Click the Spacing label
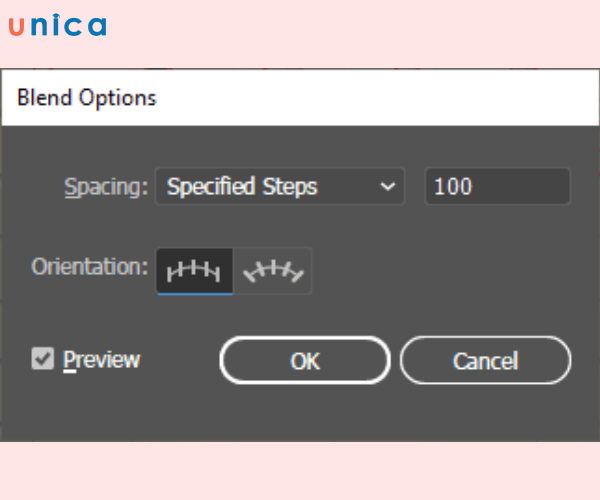 click(106, 186)
